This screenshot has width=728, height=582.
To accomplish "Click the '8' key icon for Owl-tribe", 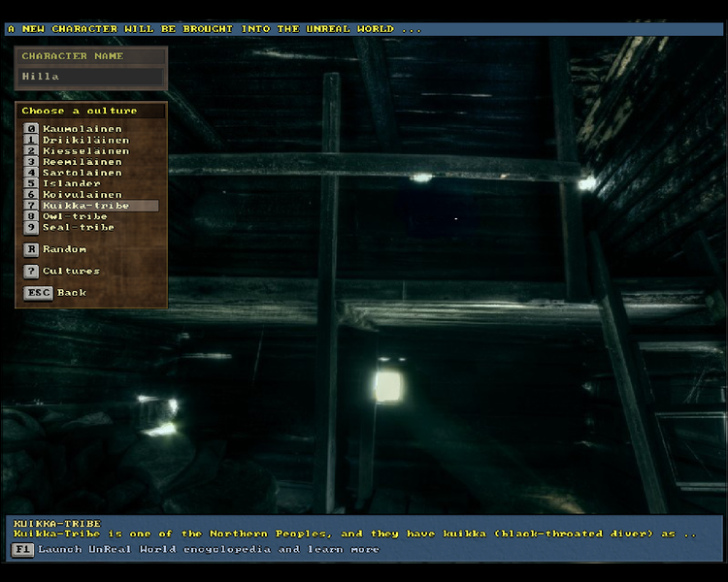I will [31, 216].
